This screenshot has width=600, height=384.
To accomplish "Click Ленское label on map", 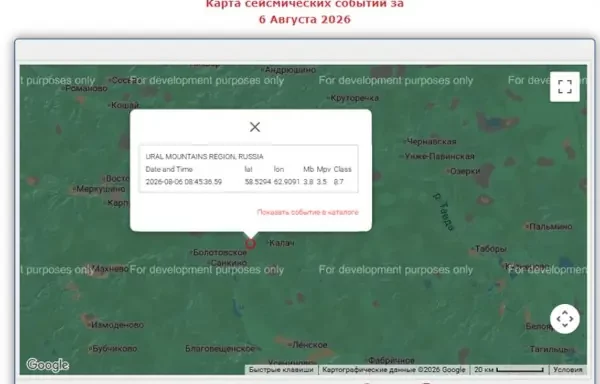I will pyautogui.click(x=310, y=345).
